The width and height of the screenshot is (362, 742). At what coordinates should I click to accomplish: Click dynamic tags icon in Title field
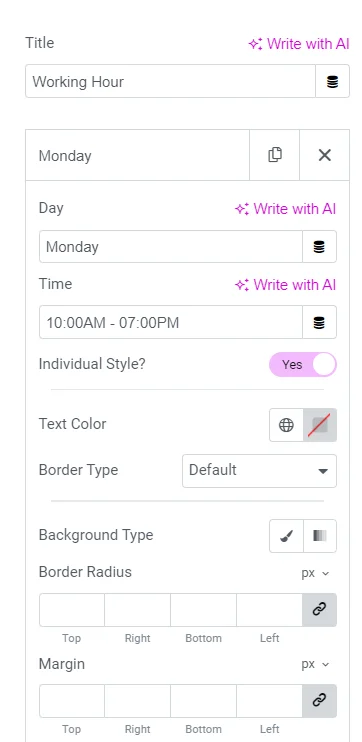click(332, 81)
